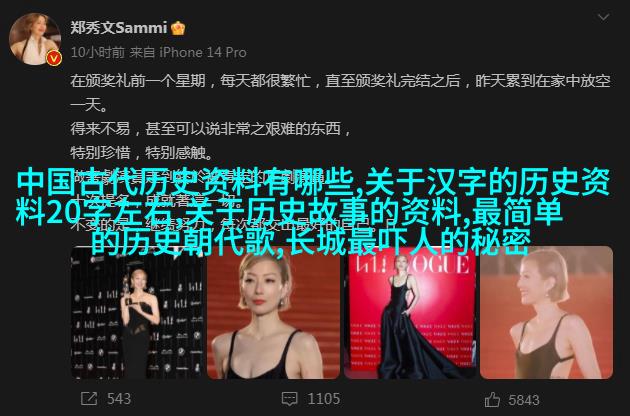
Task: Open comments via the speech bubble icon
Action: point(290,399)
